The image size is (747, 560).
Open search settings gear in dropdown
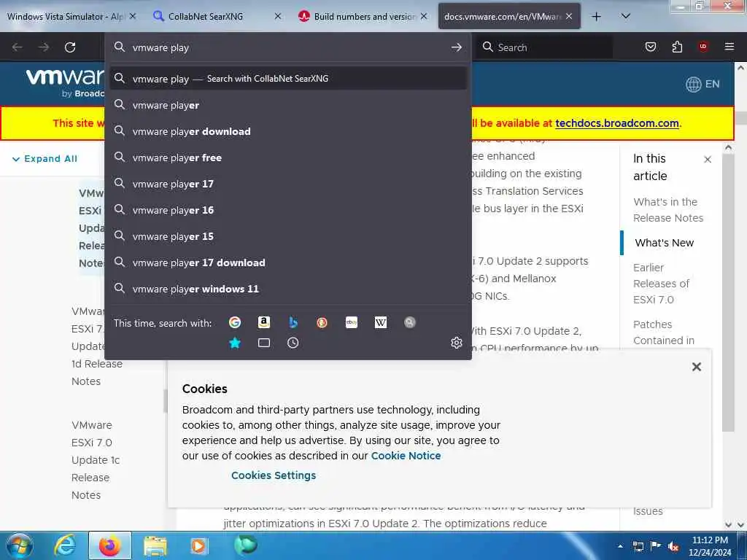457,343
